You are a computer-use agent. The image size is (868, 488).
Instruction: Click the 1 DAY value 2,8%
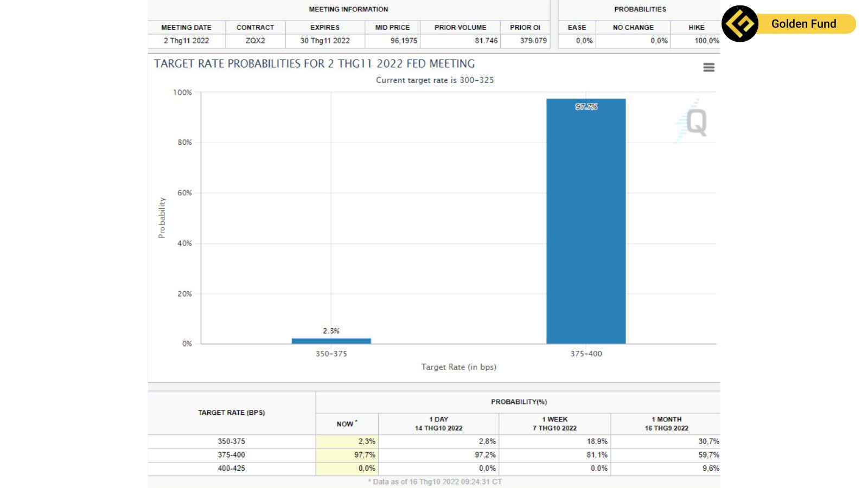(487, 441)
